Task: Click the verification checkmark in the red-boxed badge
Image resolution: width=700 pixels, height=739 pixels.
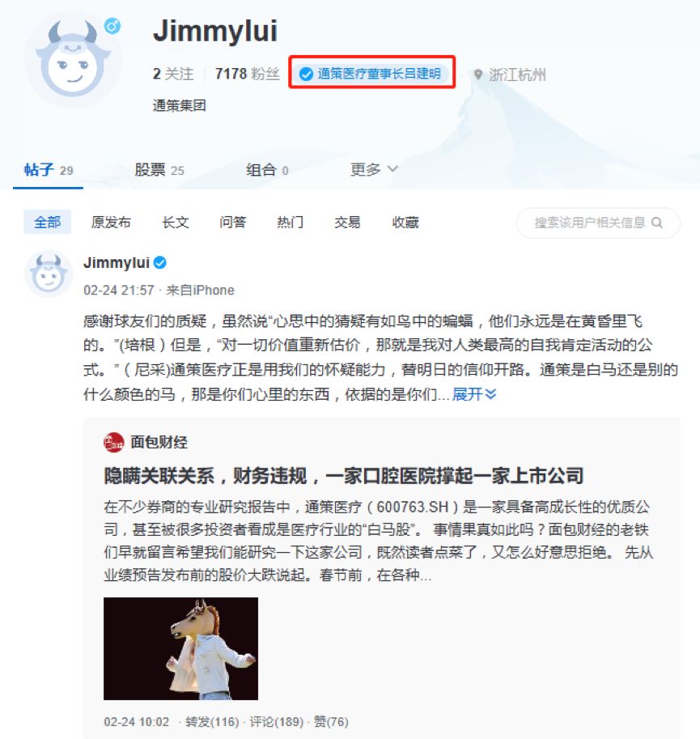Action: 306,74
